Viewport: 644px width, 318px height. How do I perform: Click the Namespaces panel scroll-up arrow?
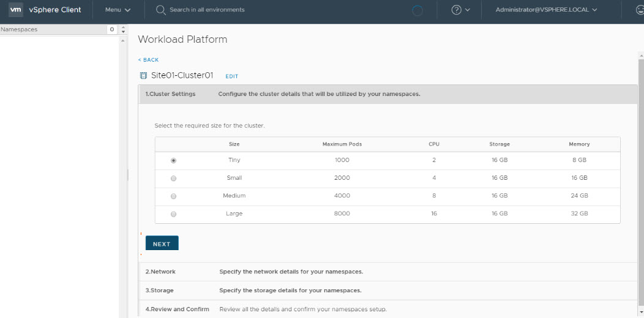[x=123, y=27]
